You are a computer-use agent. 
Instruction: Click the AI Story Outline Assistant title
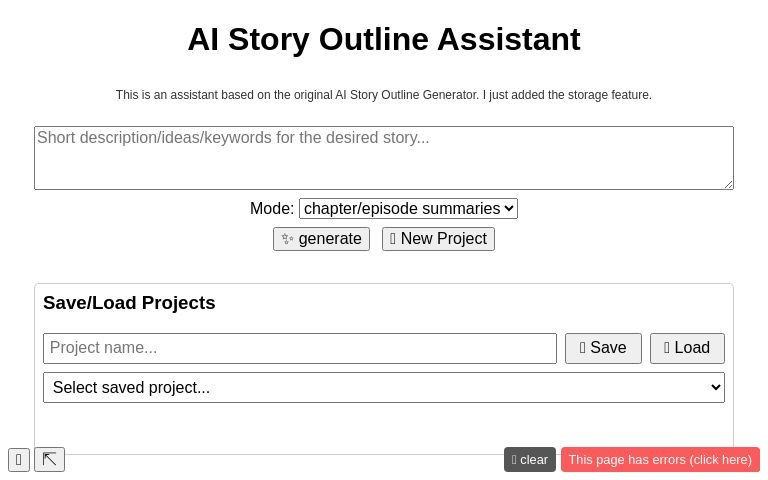coord(384,39)
